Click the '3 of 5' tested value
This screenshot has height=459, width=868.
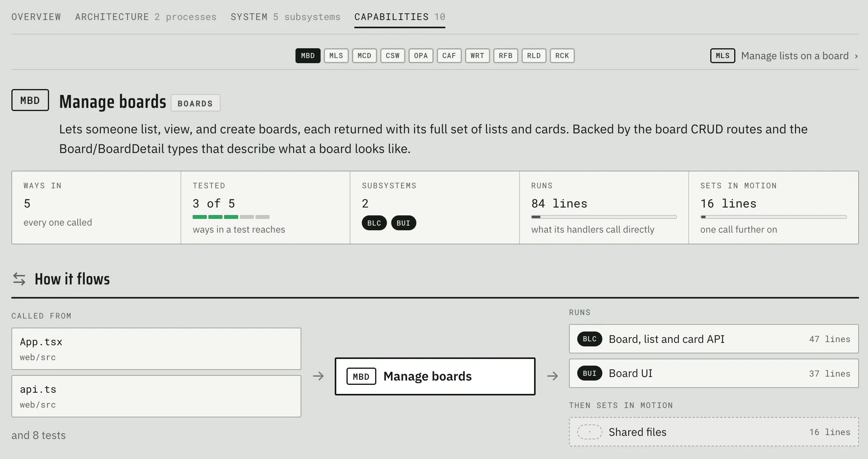pyautogui.click(x=214, y=203)
